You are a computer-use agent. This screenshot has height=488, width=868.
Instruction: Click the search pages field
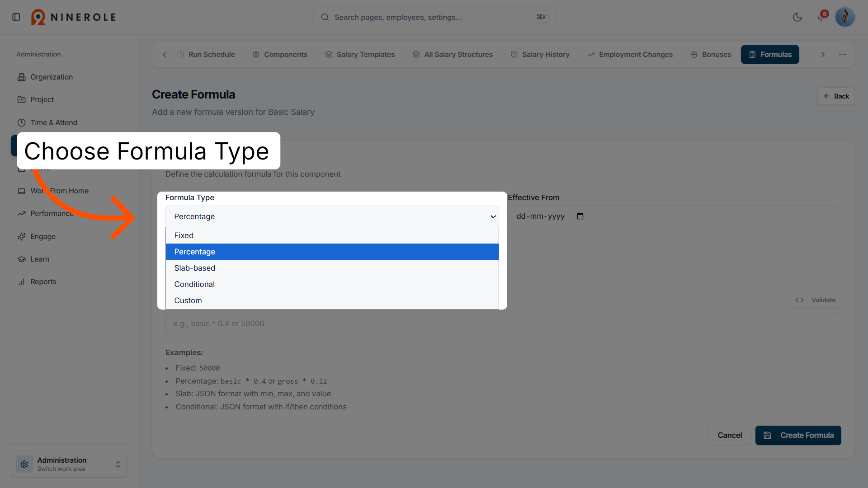(x=434, y=17)
